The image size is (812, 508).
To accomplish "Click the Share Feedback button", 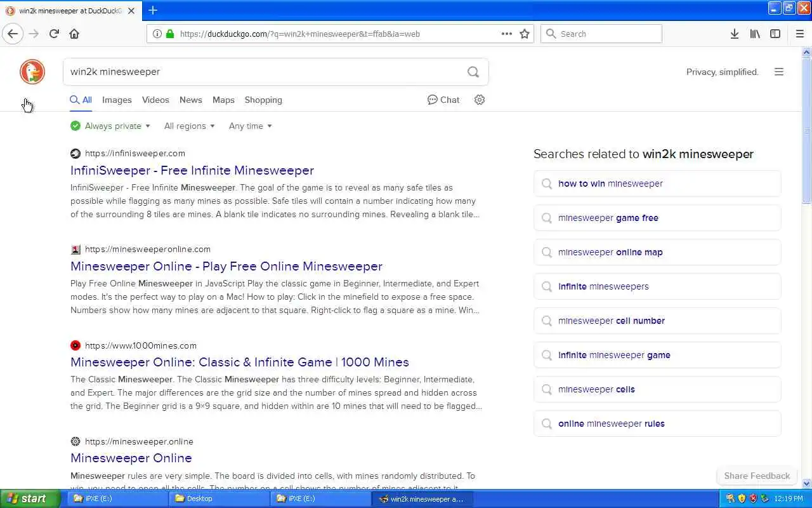I will pyautogui.click(x=757, y=476).
